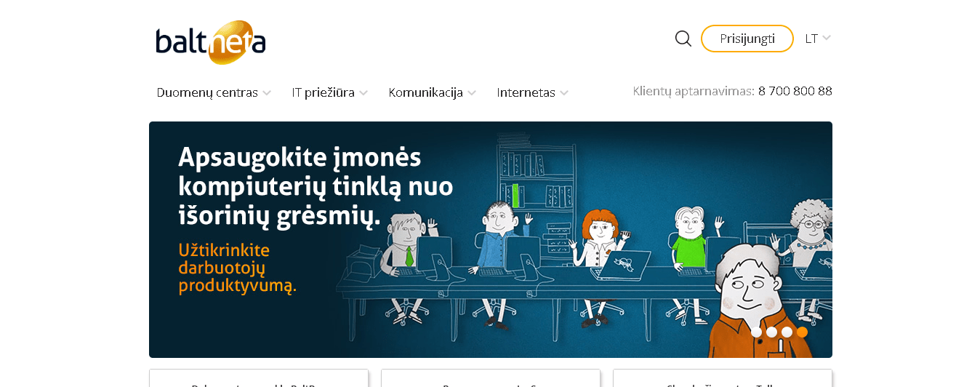
Task: Click the 8 700 800 88 phone number
Action: (x=795, y=91)
